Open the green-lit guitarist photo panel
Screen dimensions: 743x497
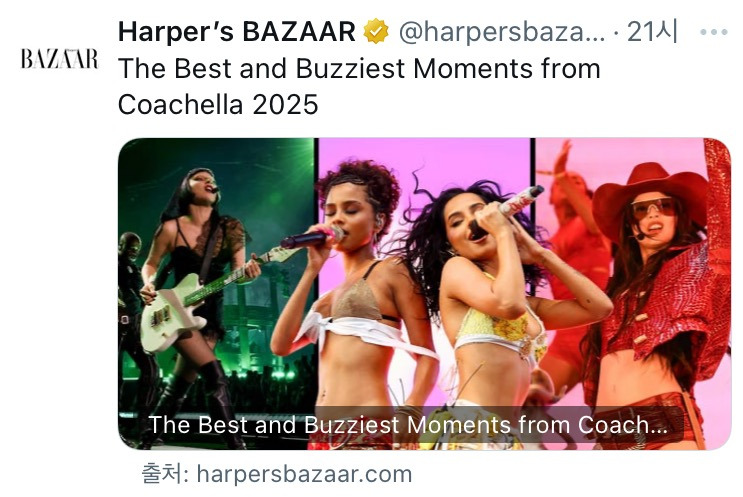[216, 294]
